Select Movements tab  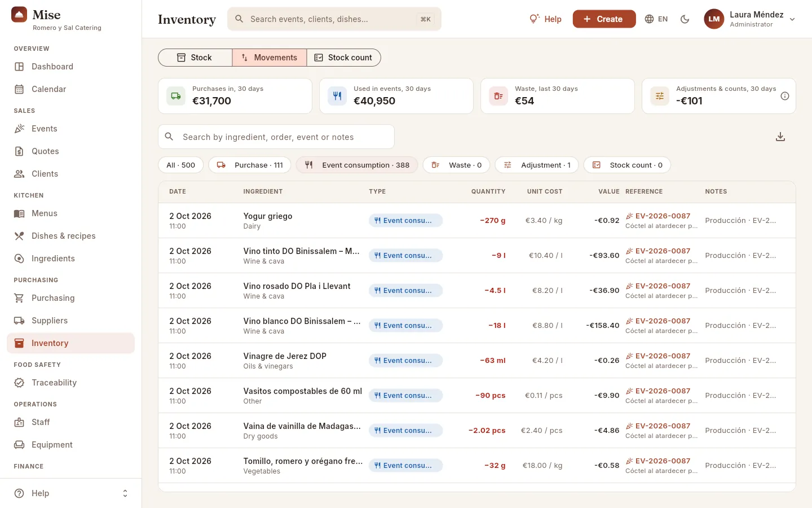coord(270,58)
